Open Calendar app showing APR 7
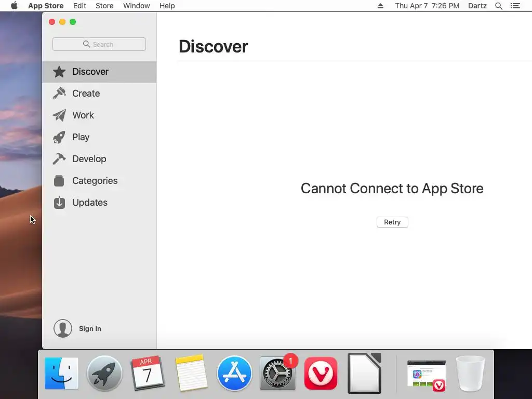This screenshot has width=532, height=399. click(x=148, y=373)
